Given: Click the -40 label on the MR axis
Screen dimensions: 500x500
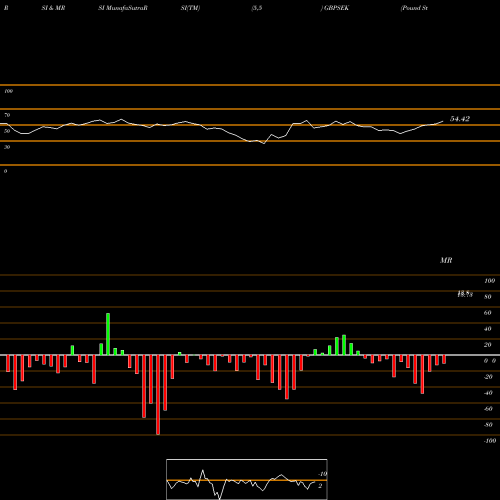Looking at the screenshot, I should 488,393.
